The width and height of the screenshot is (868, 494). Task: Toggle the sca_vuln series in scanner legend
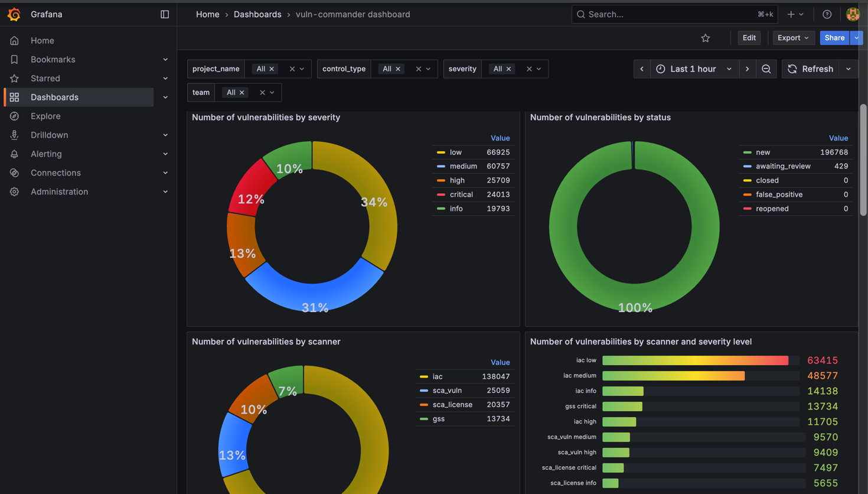click(447, 391)
